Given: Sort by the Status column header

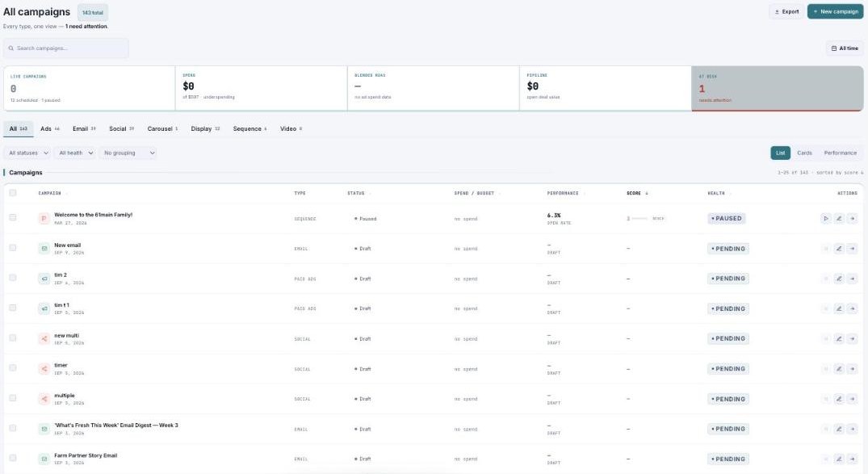Looking at the screenshot, I should (x=359, y=193).
